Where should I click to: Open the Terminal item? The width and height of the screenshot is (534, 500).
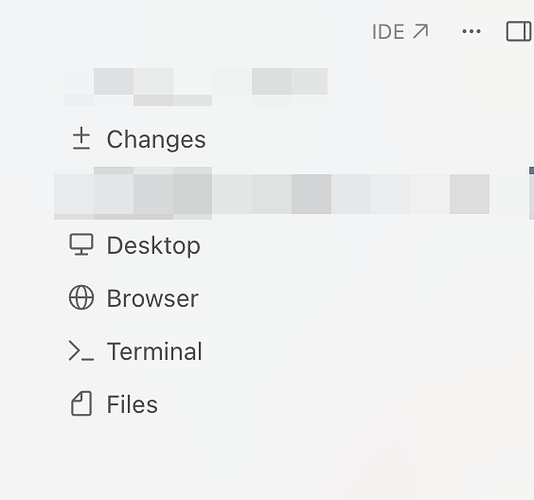point(136,351)
